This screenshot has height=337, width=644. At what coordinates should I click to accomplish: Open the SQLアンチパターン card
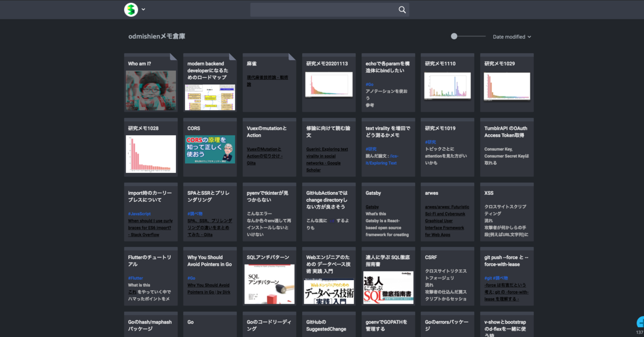tap(269, 276)
